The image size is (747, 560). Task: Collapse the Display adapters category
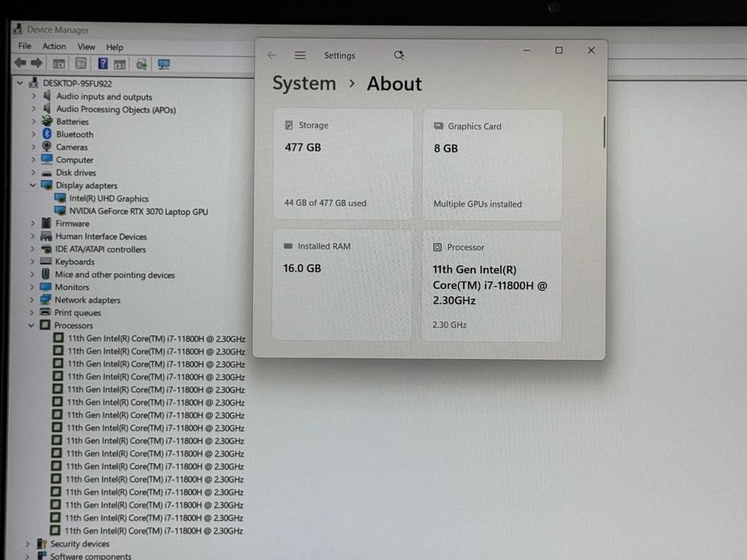coord(33,185)
